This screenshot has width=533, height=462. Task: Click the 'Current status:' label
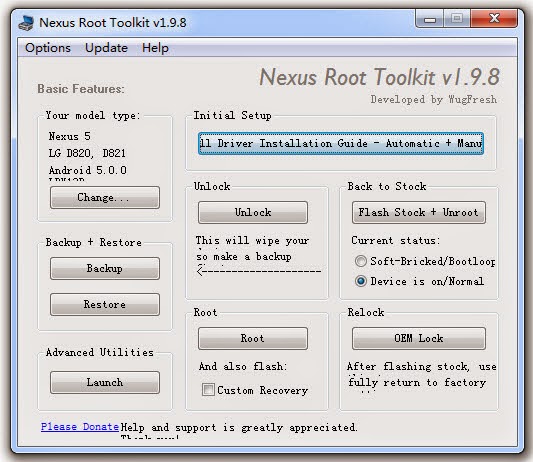[396, 241]
